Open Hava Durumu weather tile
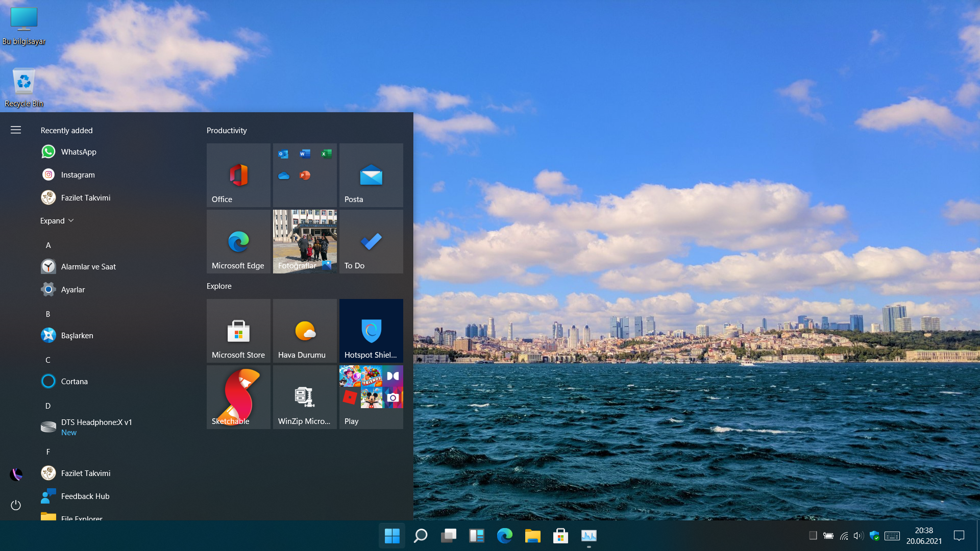980x551 pixels. [x=305, y=331]
